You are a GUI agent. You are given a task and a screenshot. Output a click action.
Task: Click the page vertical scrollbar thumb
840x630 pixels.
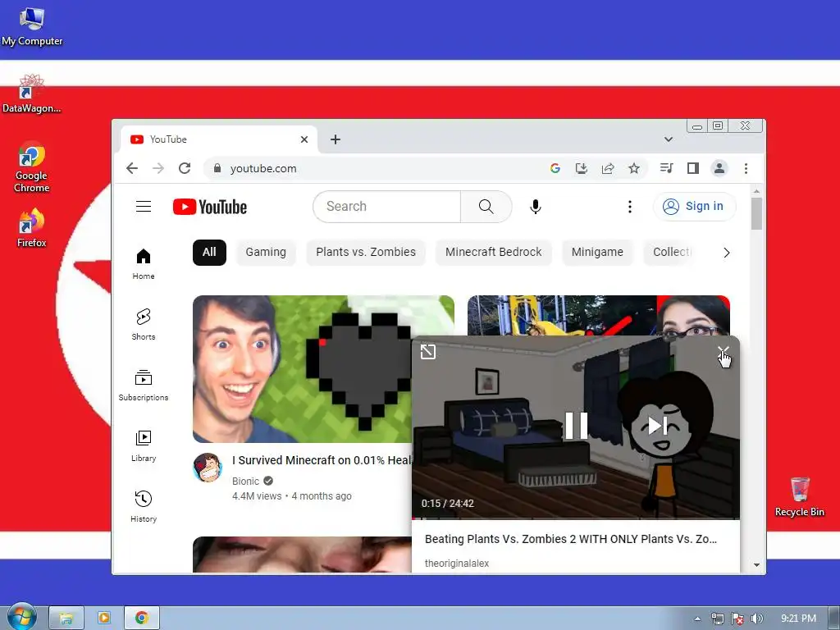click(x=756, y=214)
